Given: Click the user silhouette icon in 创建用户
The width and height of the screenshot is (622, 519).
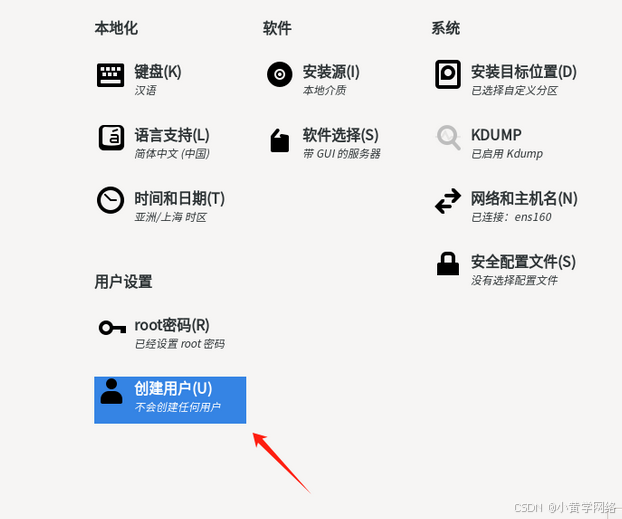Looking at the screenshot, I should point(111,391).
